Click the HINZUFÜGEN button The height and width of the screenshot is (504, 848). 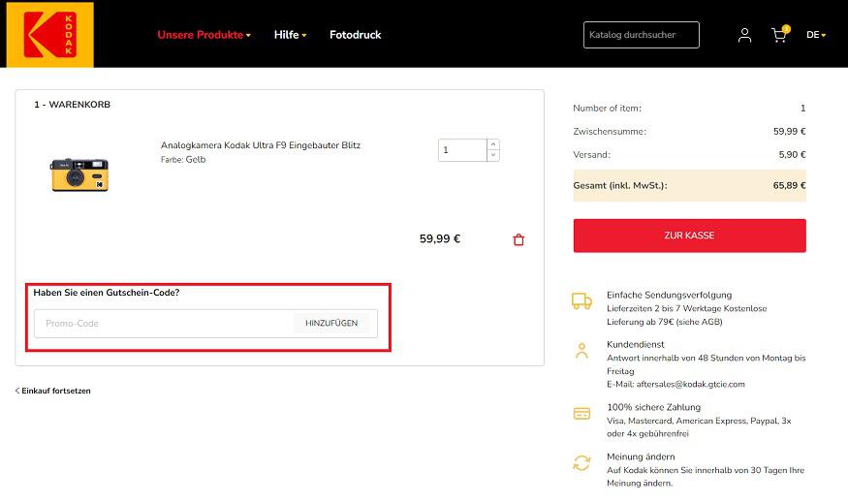click(x=331, y=323)
